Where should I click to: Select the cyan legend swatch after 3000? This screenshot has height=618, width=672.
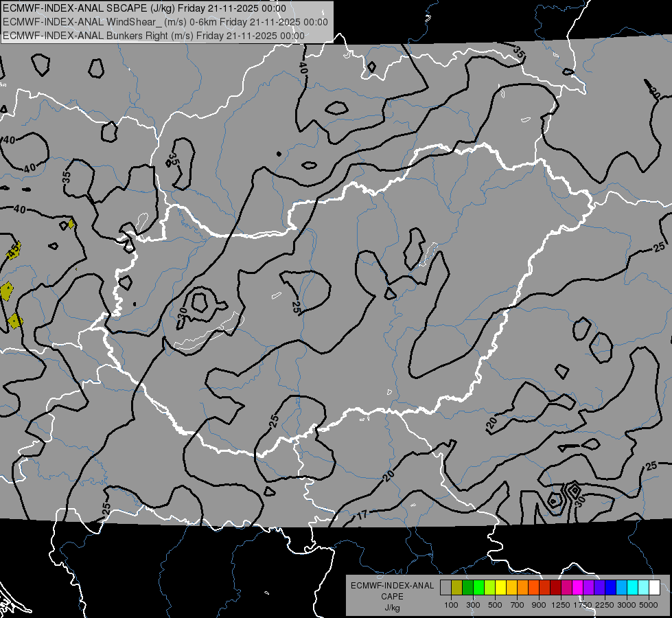[633, 588]
